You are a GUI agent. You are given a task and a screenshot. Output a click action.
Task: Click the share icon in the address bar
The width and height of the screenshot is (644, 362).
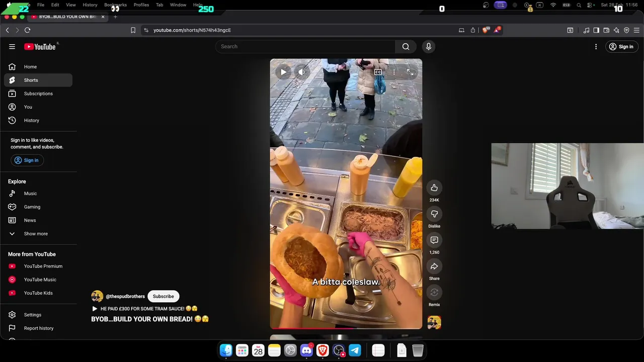473,30
